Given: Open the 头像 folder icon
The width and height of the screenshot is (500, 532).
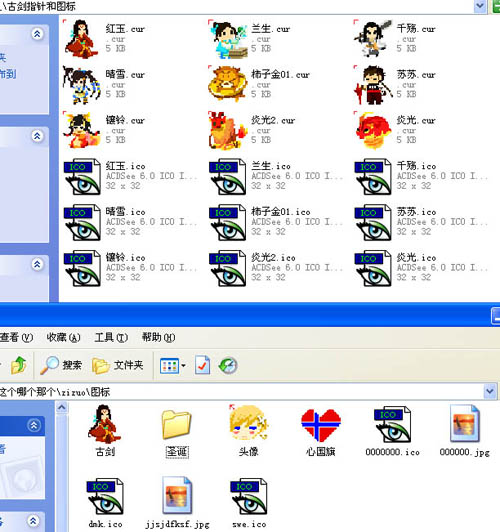Looking at the screenshot, I should tap(248, 431).
